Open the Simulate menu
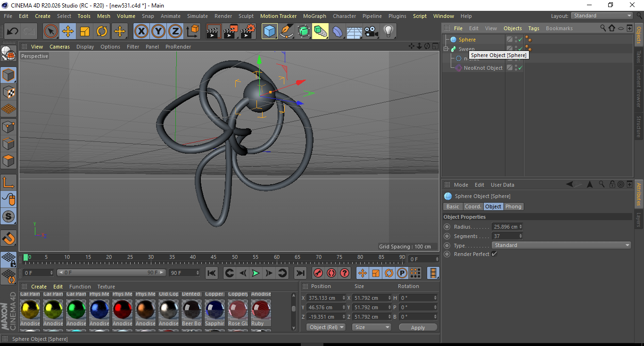Viewport: 644px width, 346px height. [198, 16]
